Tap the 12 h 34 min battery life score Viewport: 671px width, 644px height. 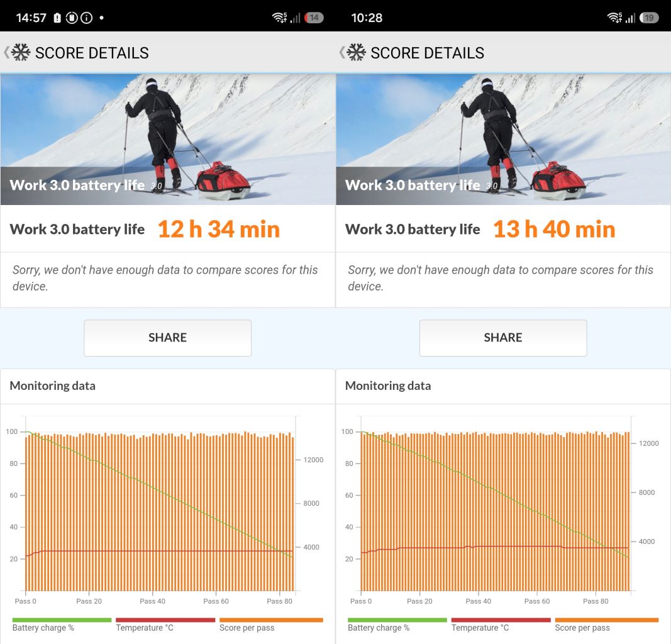218,229
